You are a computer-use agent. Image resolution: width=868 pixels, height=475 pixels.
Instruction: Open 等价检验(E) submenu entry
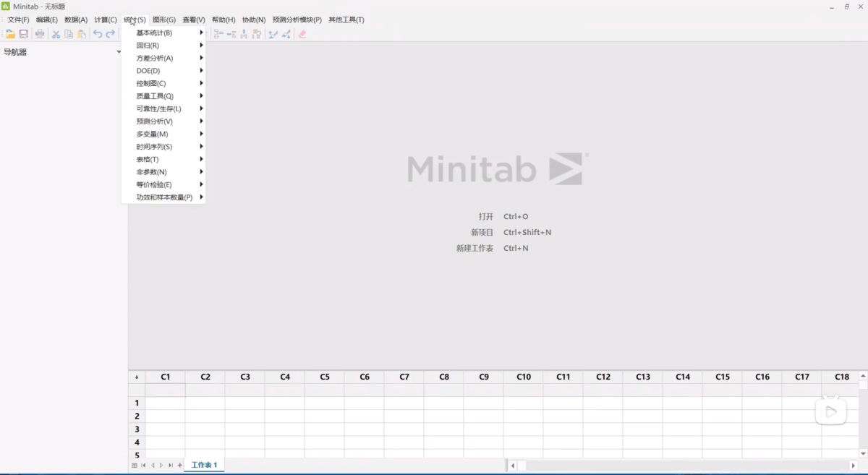(163, 184)
